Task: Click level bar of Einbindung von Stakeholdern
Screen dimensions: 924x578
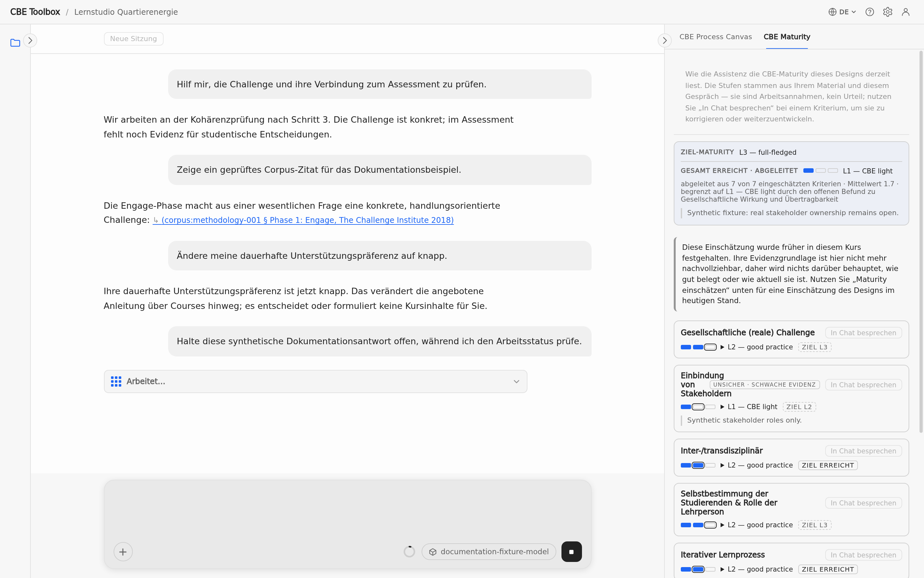Action: (x=698, y=407)
